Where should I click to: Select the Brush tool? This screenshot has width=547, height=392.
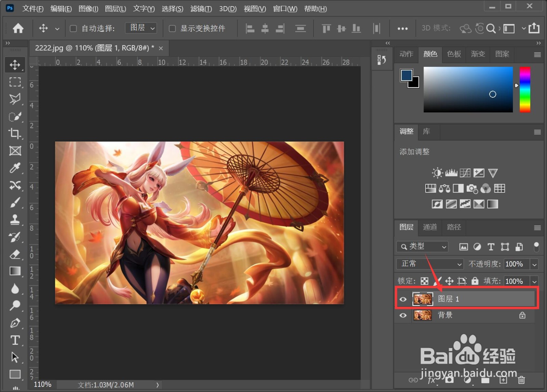pyautogui.click(x=15, y=202)
